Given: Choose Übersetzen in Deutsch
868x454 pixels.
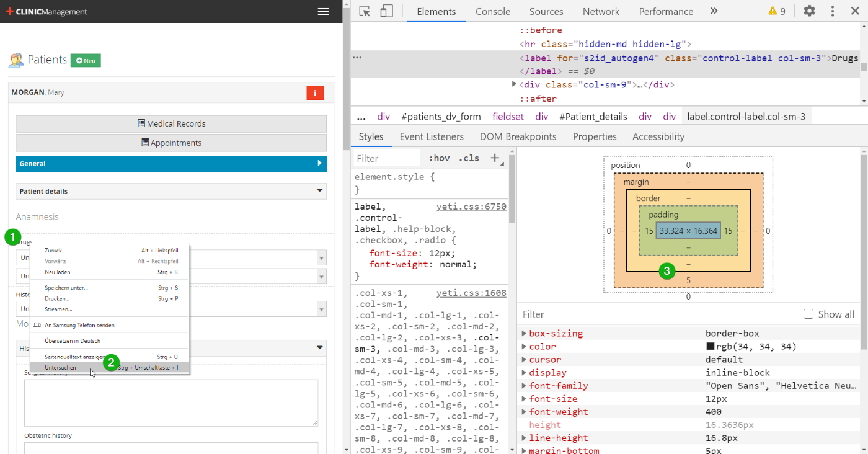Looking at the screenshot, I should (110, 340).
